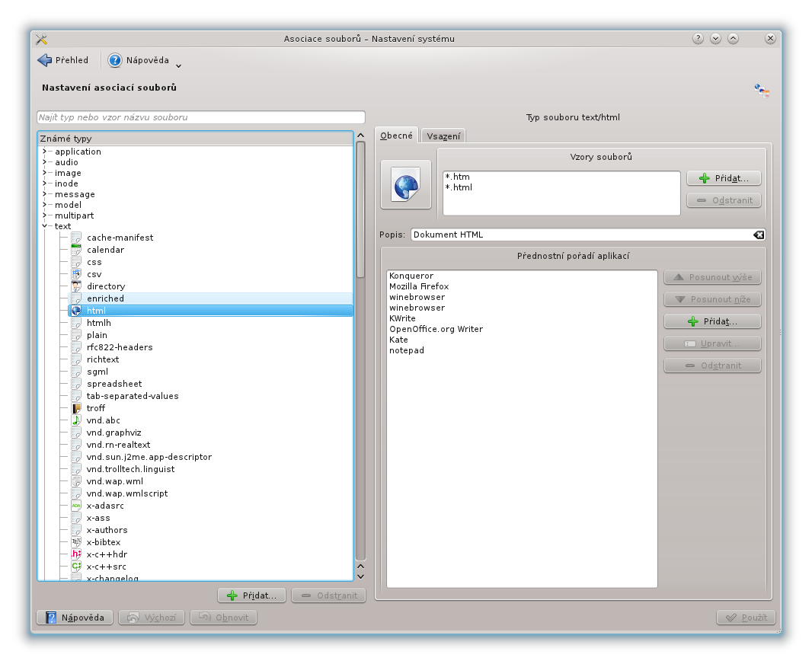
Task: Click the Přehled back arrow icon
Action: 44,60
